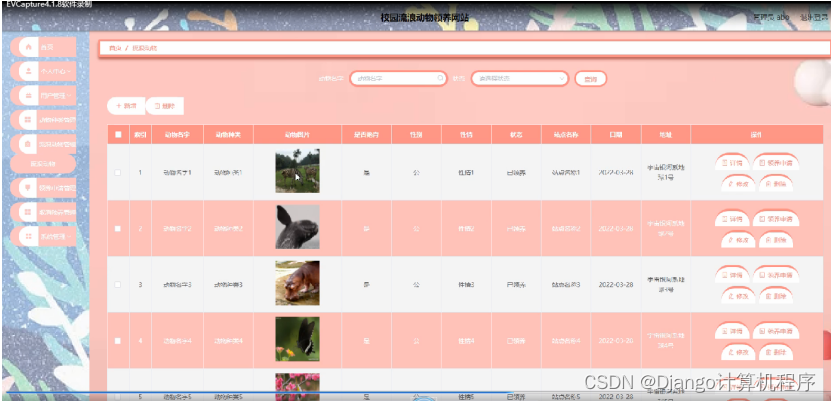831x402 pixels.
Task: Click 删除 delete button in row 1
Action: [776, 183]
